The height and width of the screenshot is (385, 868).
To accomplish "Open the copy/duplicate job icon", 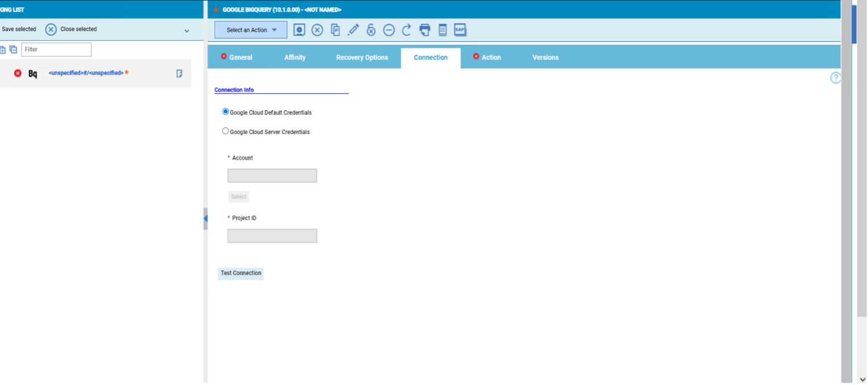I will [x=335, y=30].
